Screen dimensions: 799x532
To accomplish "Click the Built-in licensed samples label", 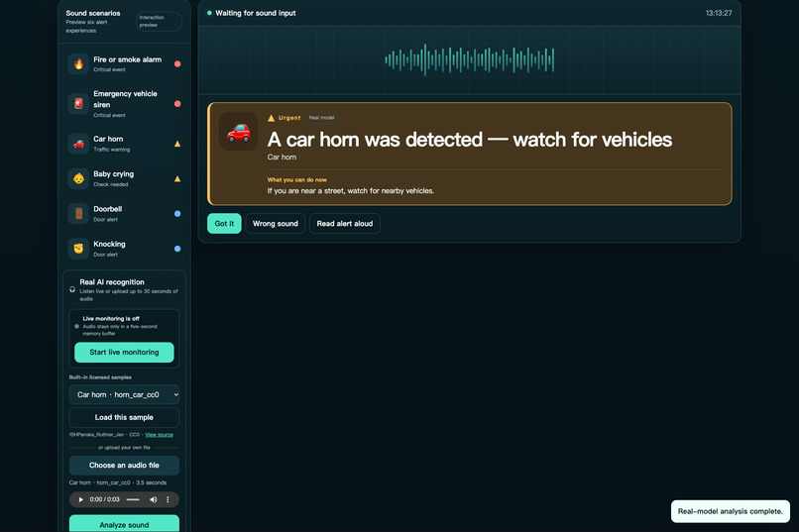I will [100, 377].
